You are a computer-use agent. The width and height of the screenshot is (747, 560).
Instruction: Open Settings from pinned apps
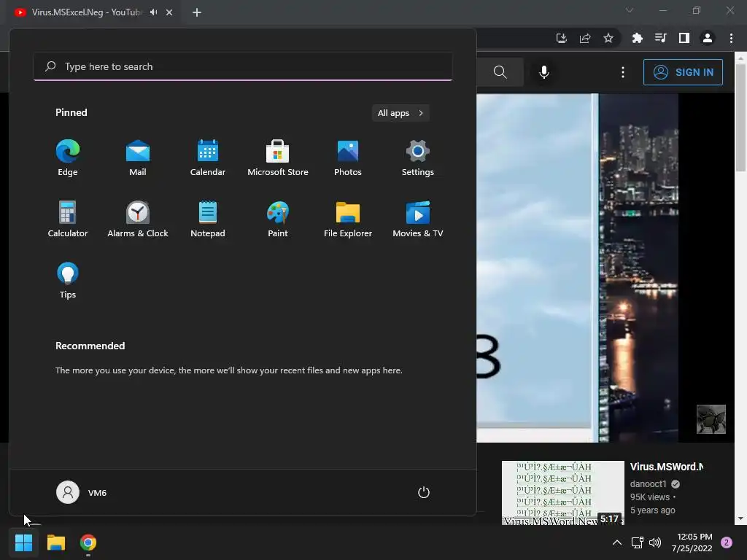point(418,157)
